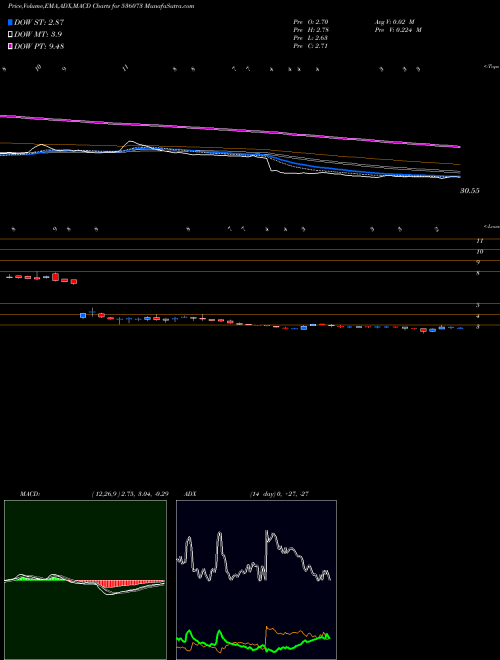This screenshot has width=500, height=660.
Task: Click the ADX panel heading
Action: 189,494
